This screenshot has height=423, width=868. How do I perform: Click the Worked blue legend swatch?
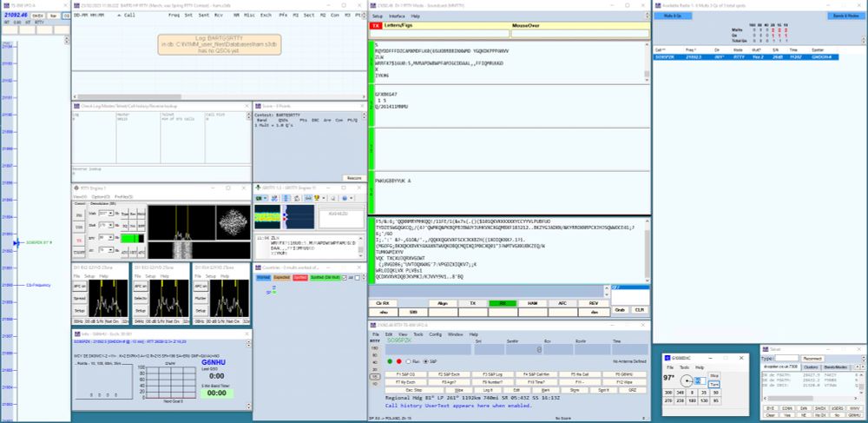[x=263, y=277]
